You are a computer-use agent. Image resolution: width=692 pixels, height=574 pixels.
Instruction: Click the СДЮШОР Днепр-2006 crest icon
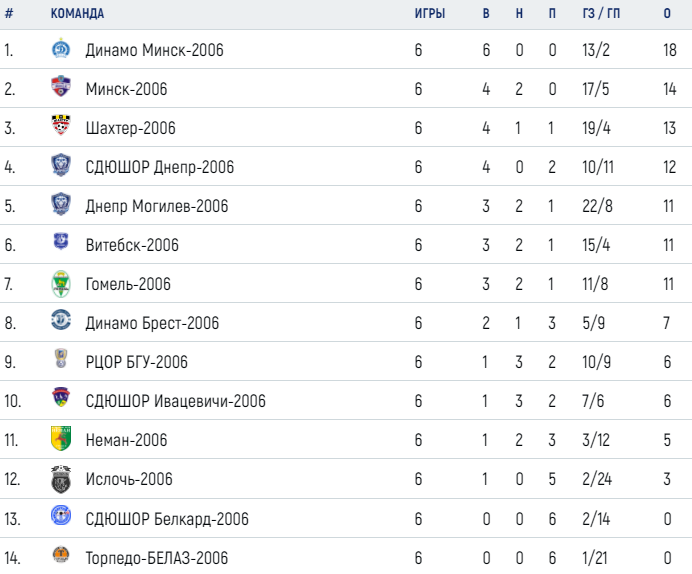61,165
